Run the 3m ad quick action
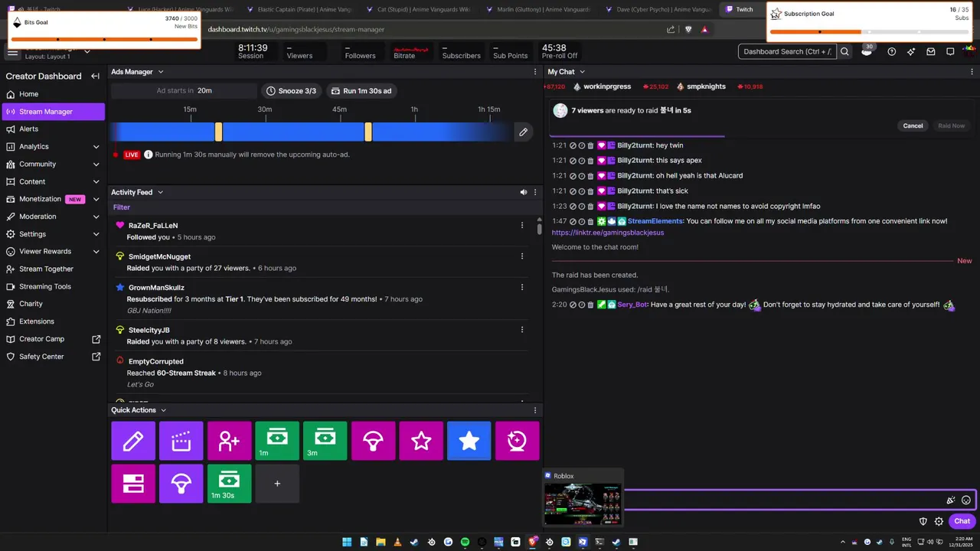980x551 pixels. click(x=325, y=441)
